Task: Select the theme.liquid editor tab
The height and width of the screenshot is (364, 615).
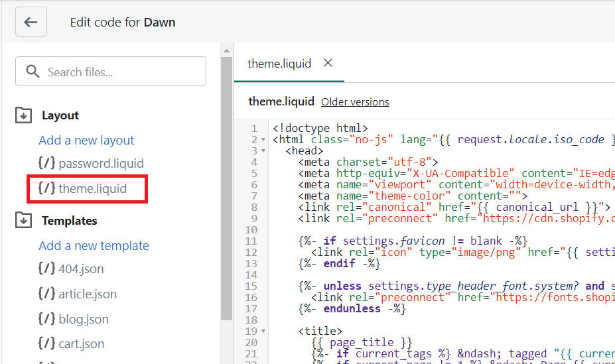Action: coord(279,64)
